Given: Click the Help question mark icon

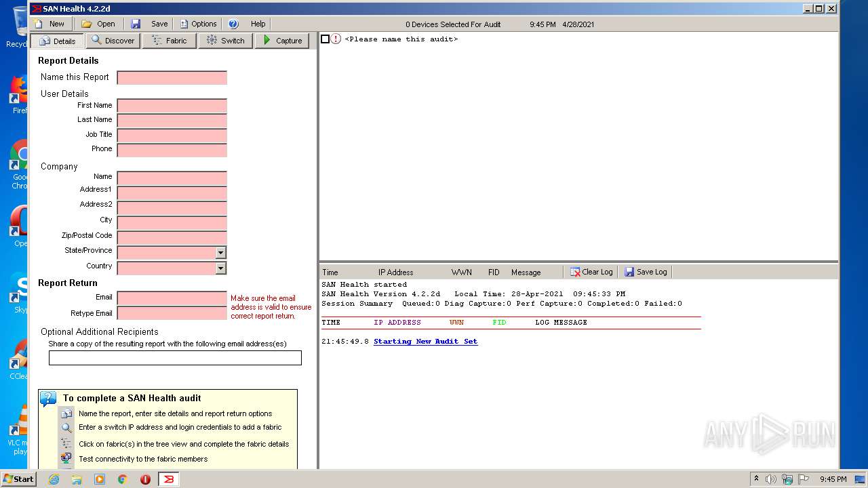Looking at the screenshot, I should coord(233,24).
